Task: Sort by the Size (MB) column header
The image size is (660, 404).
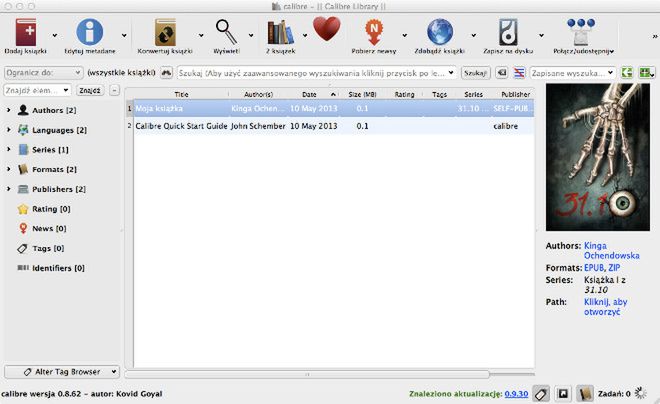Action: [362, 94]
